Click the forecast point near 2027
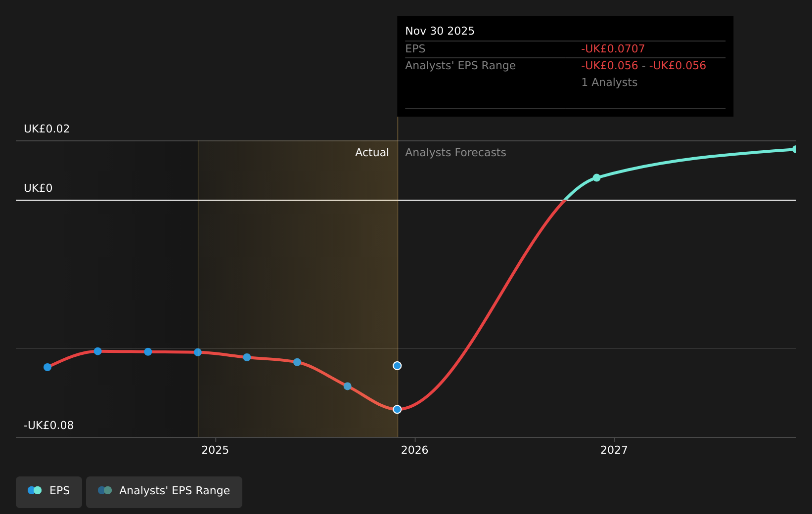 pyautogui.click(x=596, y=177)
